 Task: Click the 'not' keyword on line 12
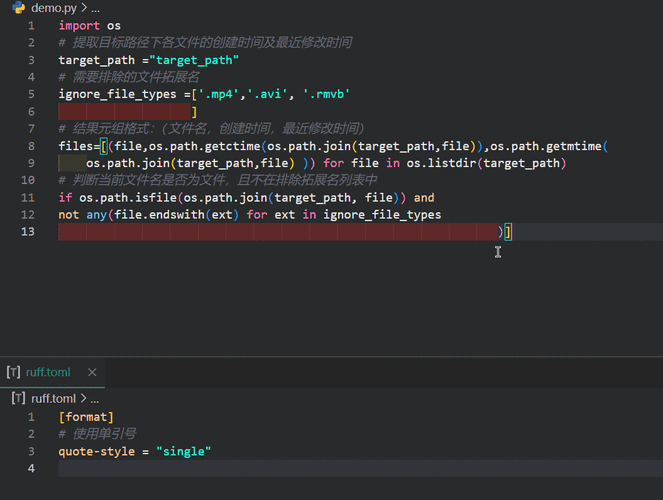(x=68, y=215)
